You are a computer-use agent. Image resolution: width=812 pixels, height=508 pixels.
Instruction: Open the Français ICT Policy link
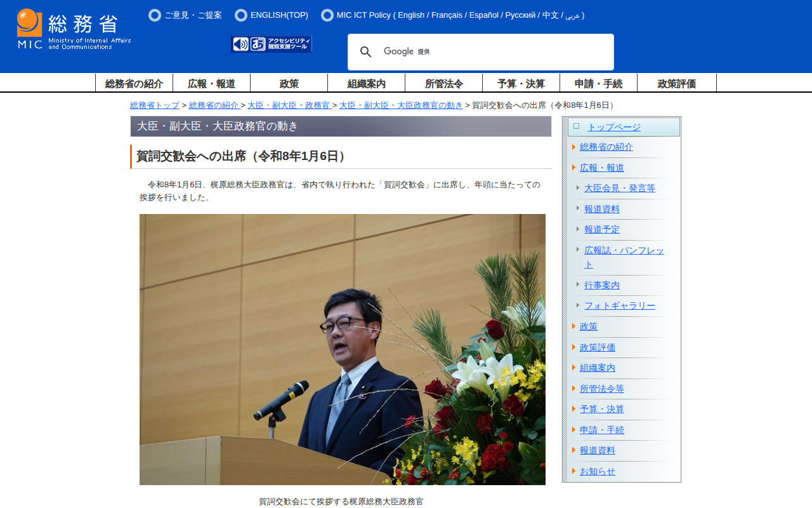pos(447,15)
